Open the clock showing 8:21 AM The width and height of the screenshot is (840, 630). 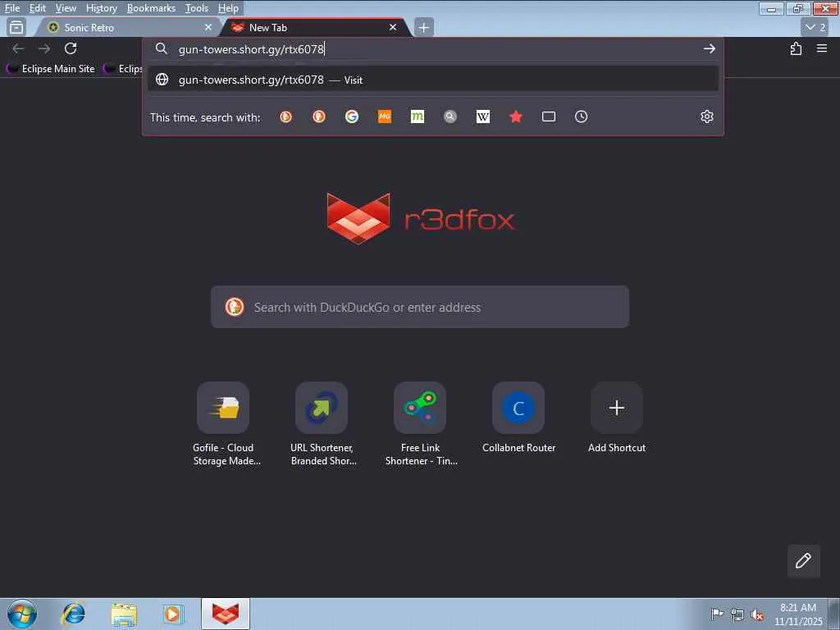[798, 614]
